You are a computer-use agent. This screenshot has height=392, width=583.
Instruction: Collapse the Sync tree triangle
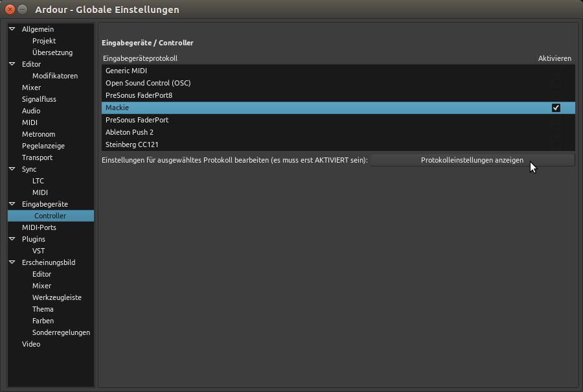click(12, 169)
